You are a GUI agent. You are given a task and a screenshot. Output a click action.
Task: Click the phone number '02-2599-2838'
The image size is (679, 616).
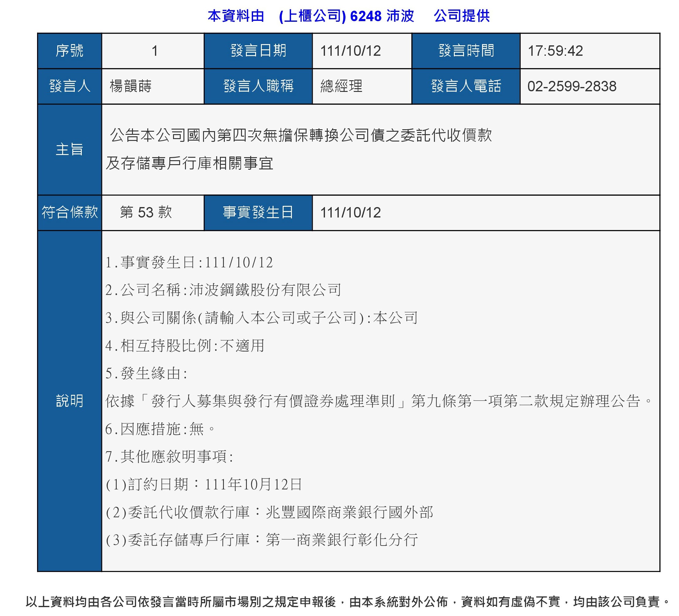click(x=572, y=86)
